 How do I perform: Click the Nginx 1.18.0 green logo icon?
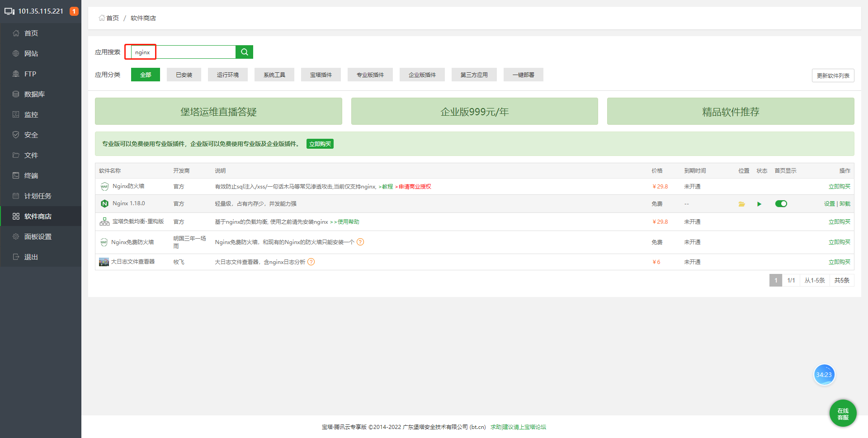[x=104, y=203]
